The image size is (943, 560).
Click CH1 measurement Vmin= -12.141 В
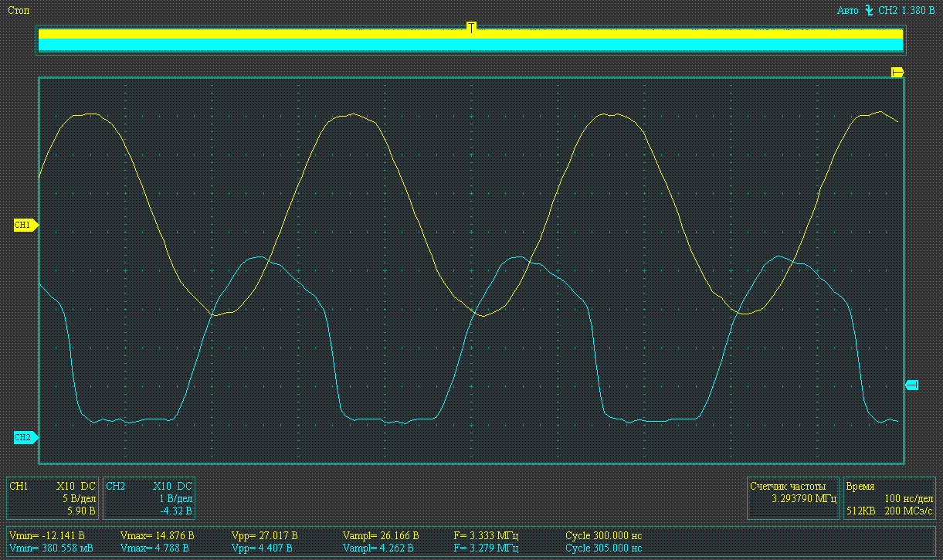[46, 535]
